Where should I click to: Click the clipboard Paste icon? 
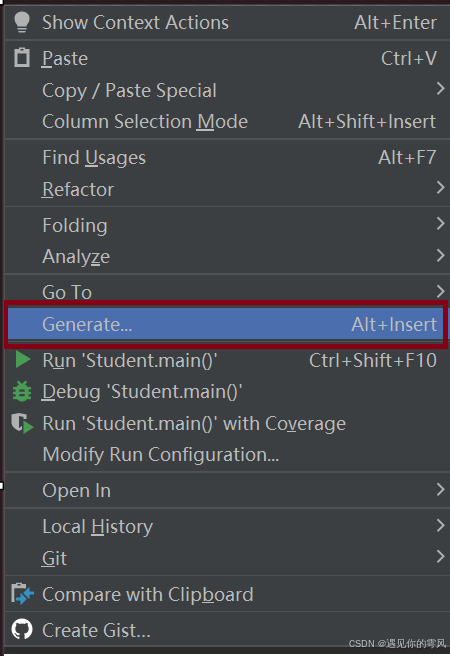[x=22, y=58]
